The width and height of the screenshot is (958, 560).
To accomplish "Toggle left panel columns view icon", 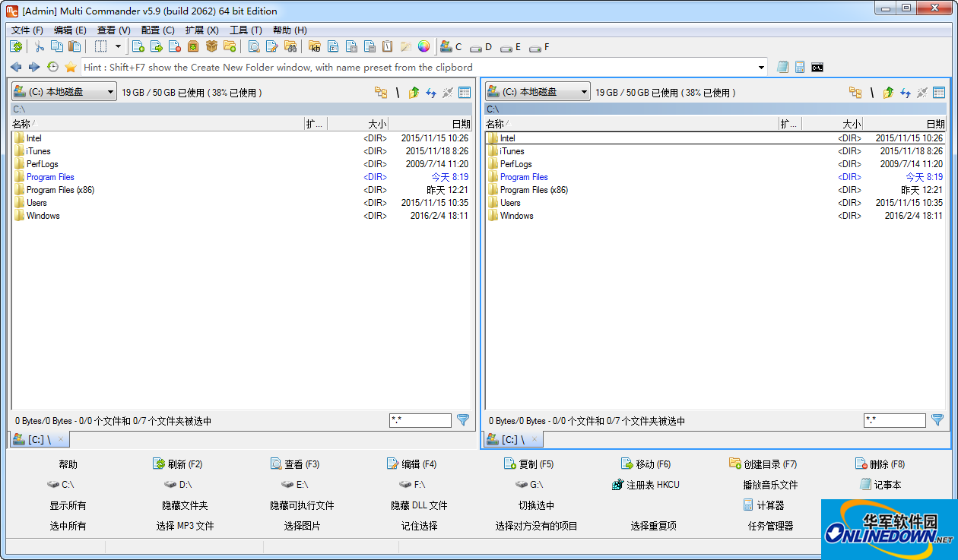I will coord(465,93).
